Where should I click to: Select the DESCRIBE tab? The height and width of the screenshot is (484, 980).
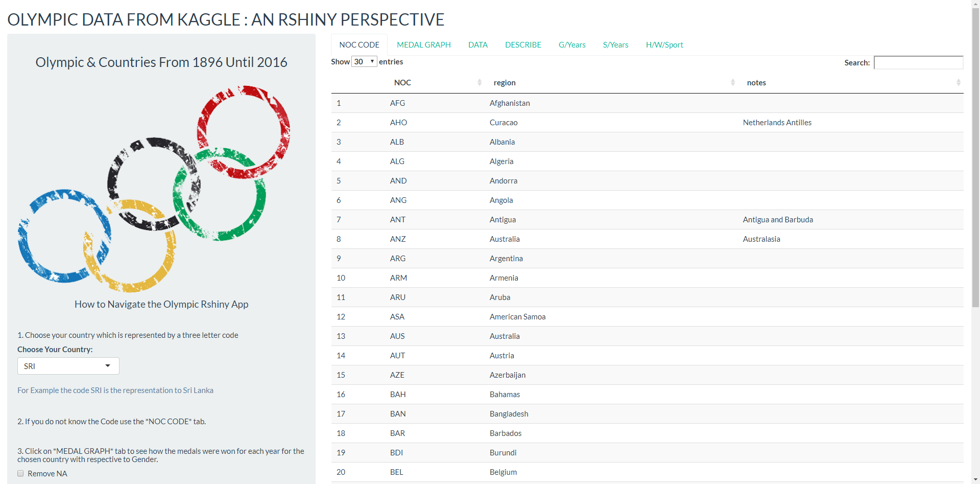coord(523,45)
